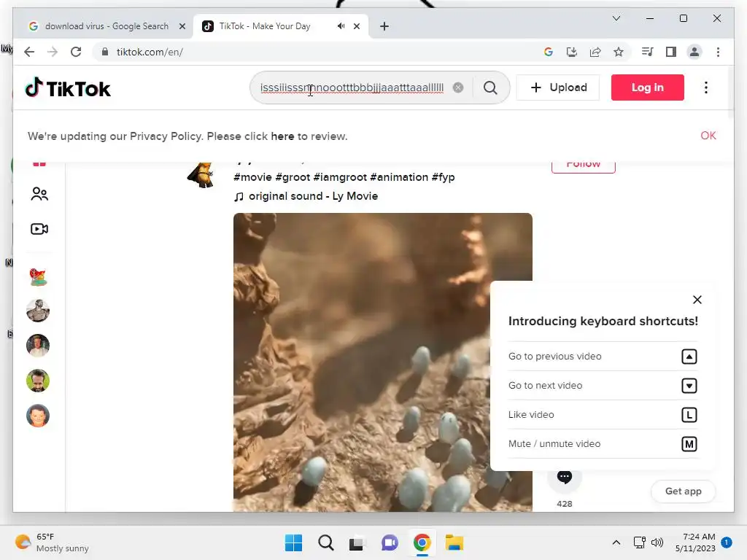Open the media control icon
This screenshot has height=560, width=747.
click(x=648, y=52)
